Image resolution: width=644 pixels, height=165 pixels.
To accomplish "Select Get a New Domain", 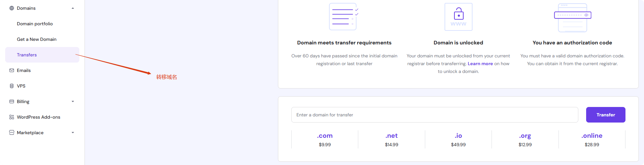I will tap(37, 39).
